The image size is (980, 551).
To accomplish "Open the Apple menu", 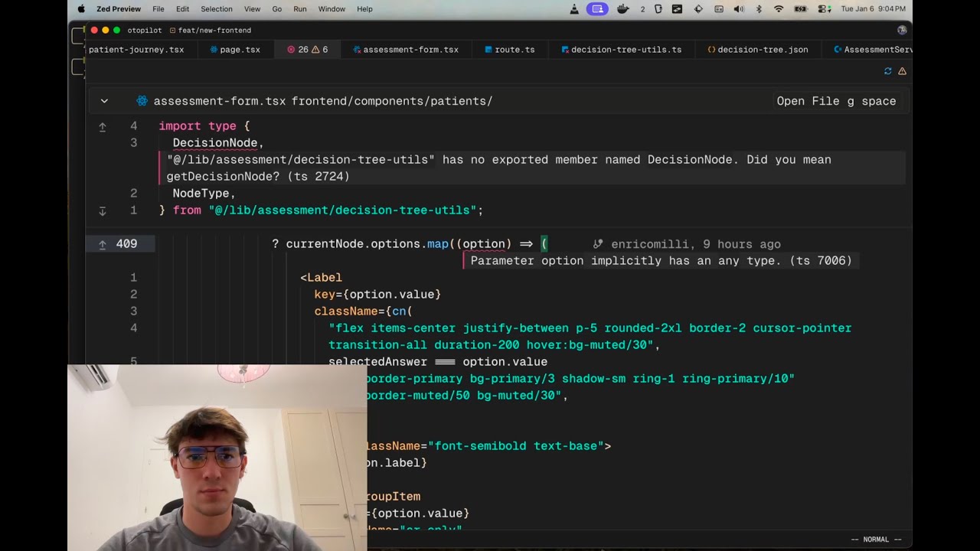I will pyautogui.click(x=81, y=9).
